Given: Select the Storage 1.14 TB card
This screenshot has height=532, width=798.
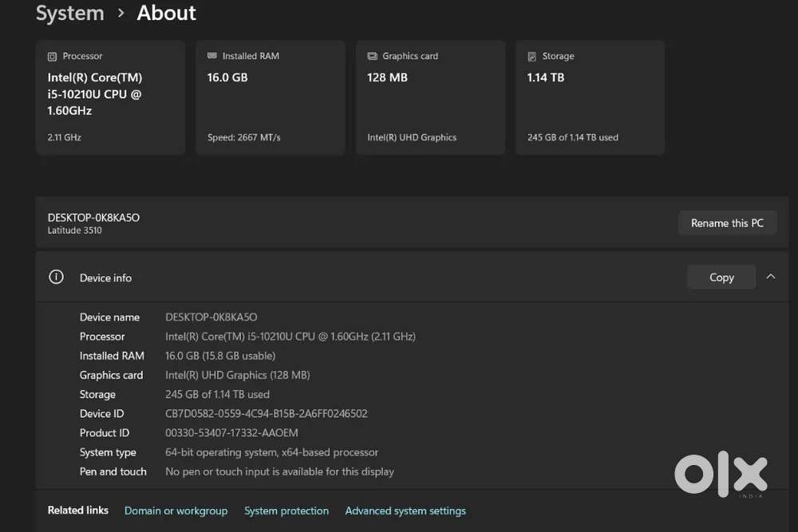Looking at the screenshot, I should point(591,97).
